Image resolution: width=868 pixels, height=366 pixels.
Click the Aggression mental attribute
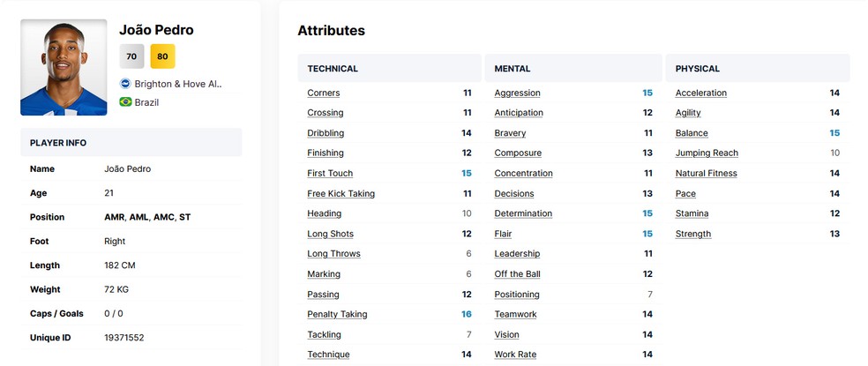pos(517,93)
